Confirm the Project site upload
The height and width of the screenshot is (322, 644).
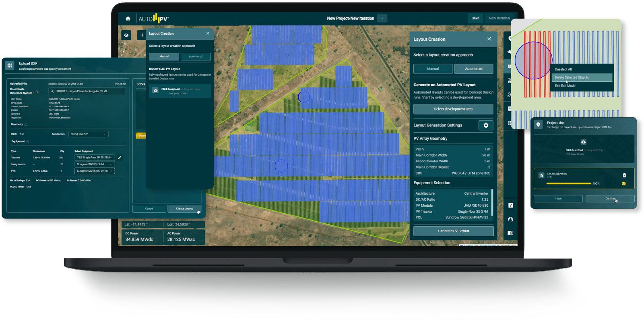(x=610, y=199)
